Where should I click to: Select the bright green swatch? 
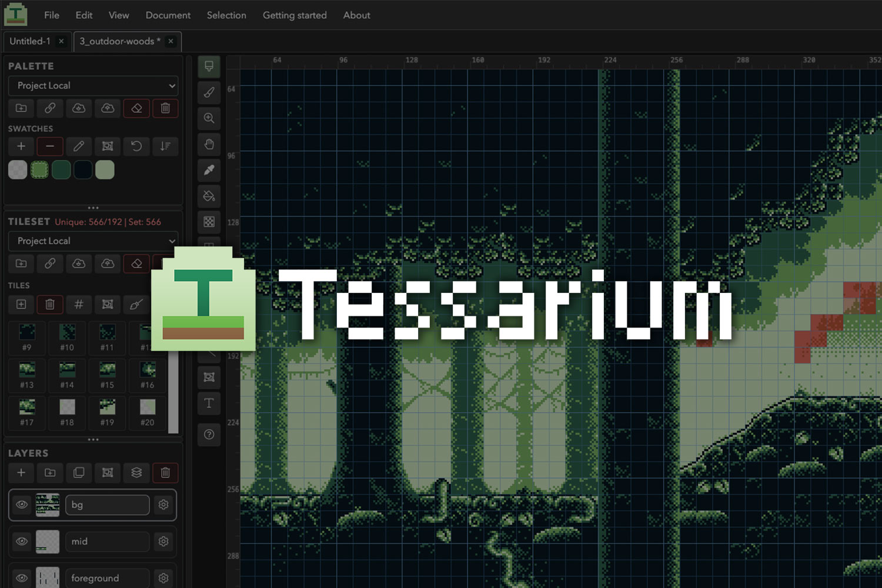[x=39, y=170]
